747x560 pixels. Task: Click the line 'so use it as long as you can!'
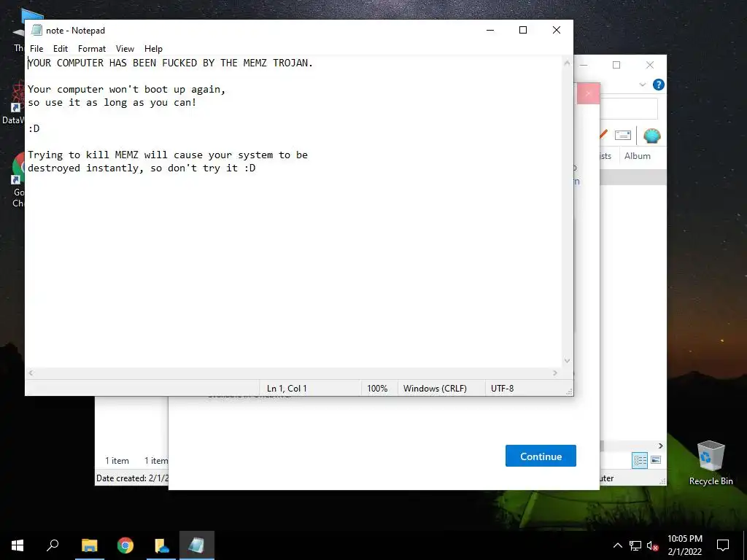112,102
